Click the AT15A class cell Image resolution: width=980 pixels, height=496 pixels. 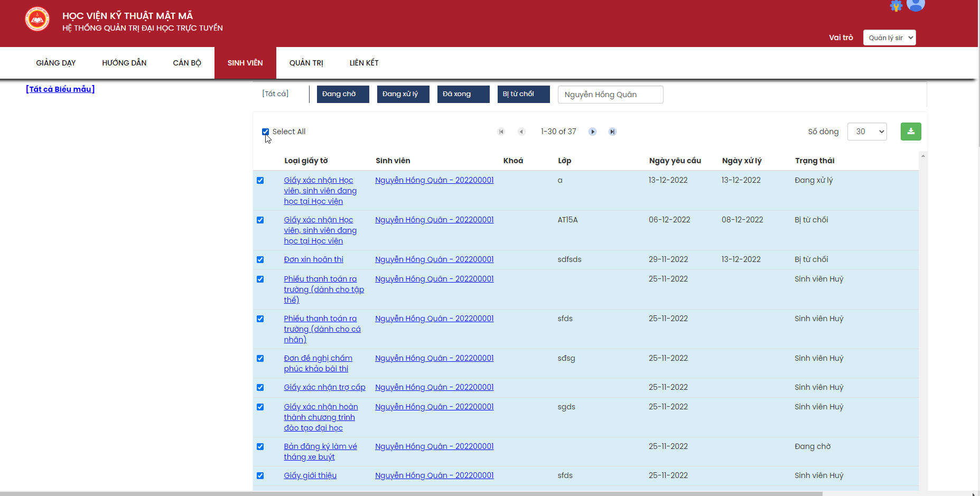pos(567,220)
